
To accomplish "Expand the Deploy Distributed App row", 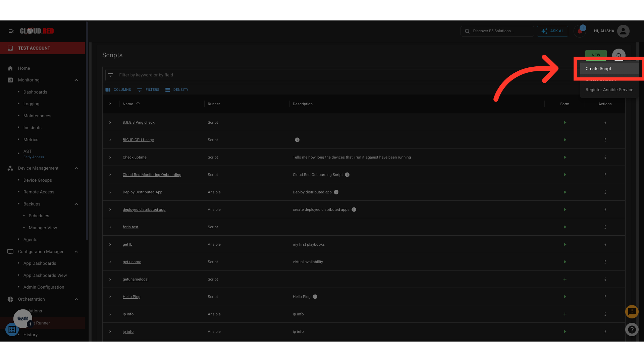I will 110,192.
